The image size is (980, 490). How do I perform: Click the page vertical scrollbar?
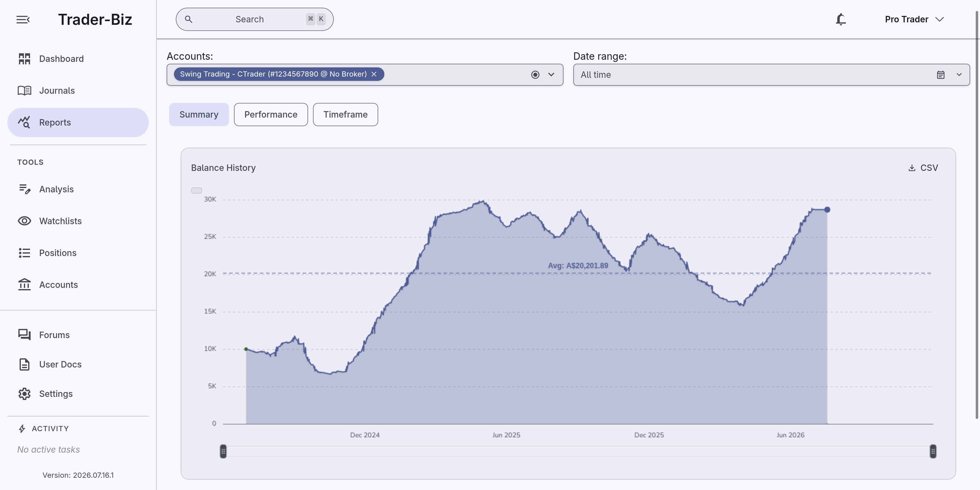[977, 215]
